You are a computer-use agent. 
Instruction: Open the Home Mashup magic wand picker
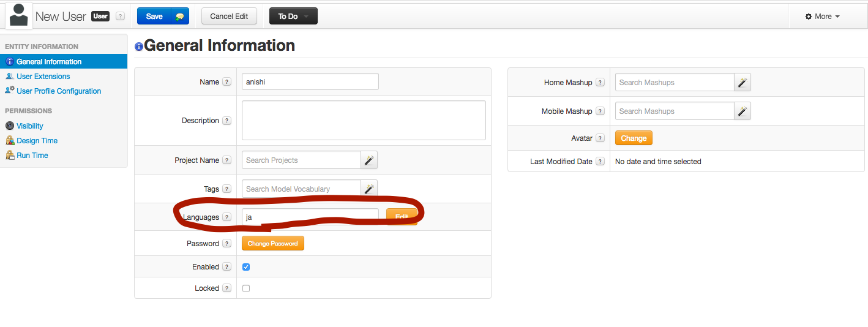[743, 82]
